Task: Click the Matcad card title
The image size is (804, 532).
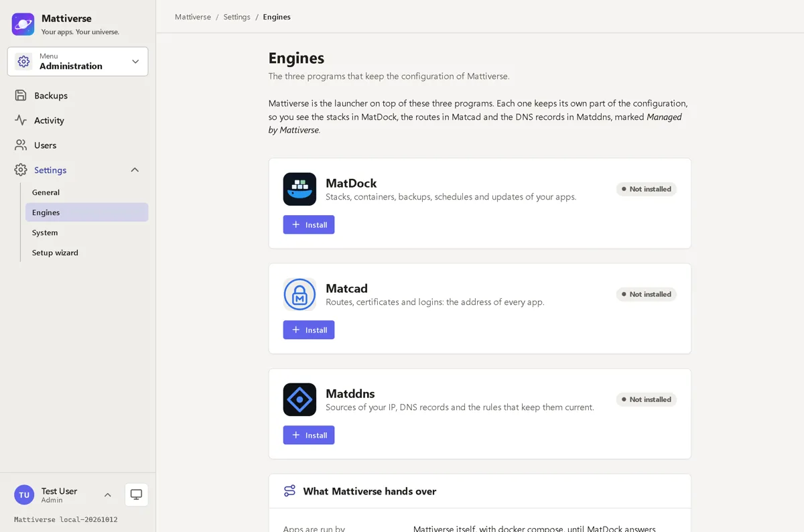Action: 346,288
